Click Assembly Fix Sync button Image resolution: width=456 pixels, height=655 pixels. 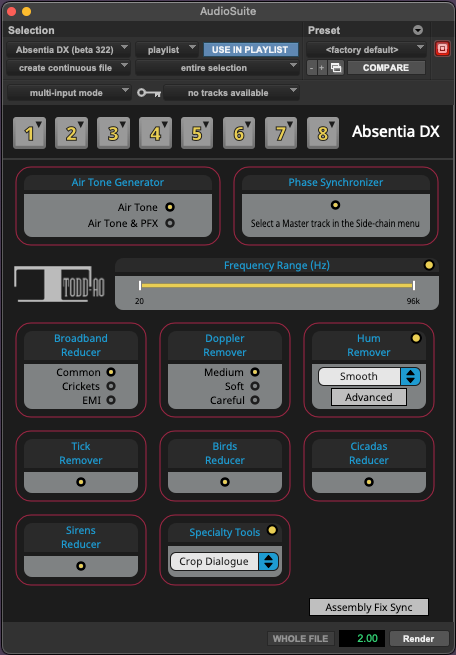[369, 607]
